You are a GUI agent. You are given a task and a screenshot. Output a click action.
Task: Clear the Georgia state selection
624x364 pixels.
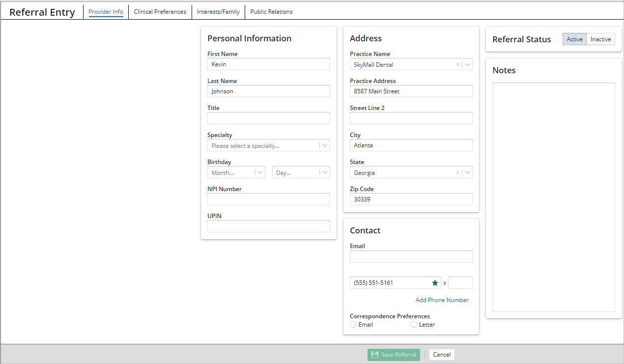457,172
